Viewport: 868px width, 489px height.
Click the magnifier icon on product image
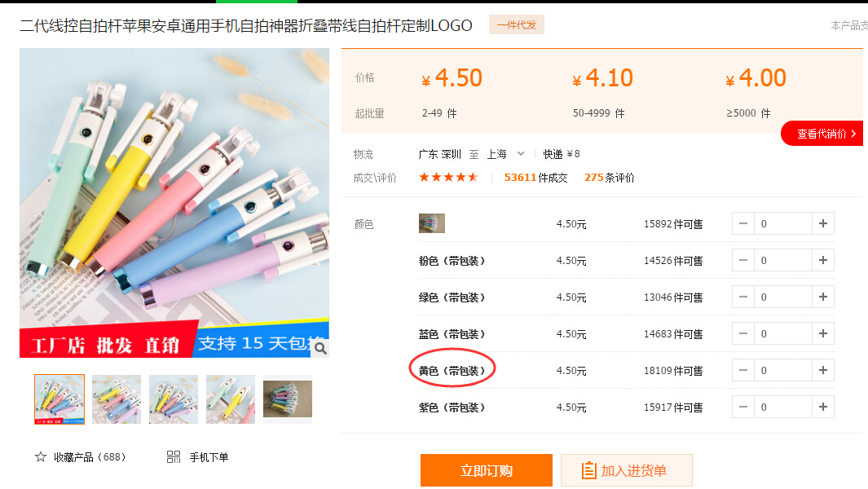pos(320,348)
